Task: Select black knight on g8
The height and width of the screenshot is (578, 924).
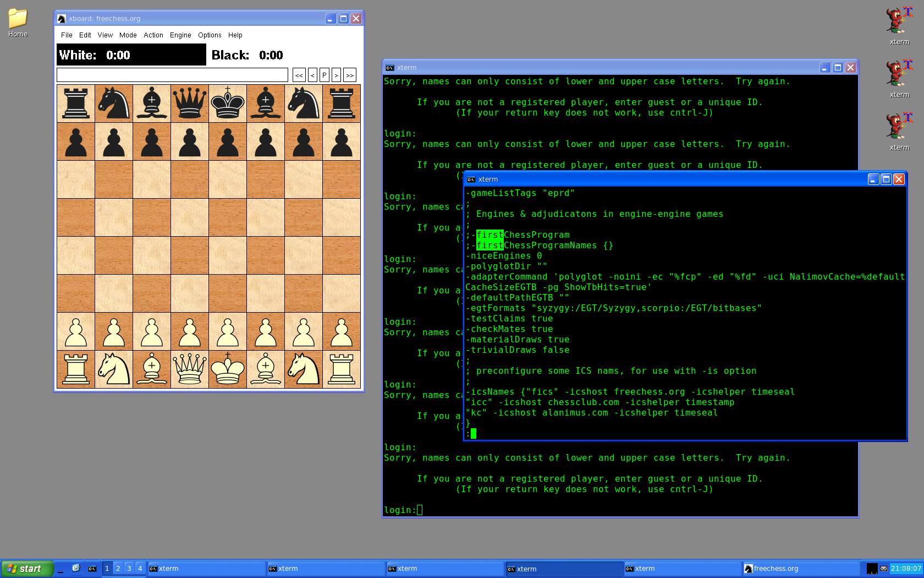Action: coord(304,103)
